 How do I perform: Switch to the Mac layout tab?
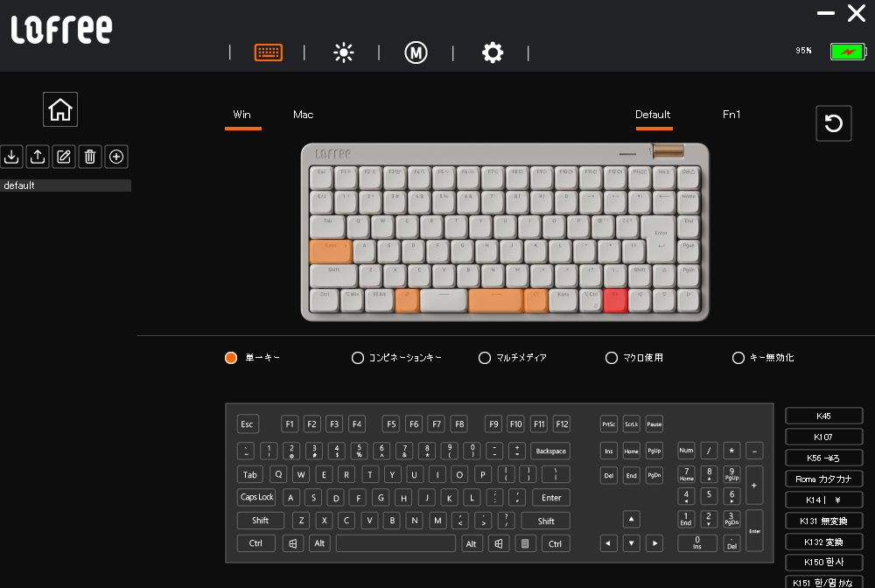coord(303,115)
